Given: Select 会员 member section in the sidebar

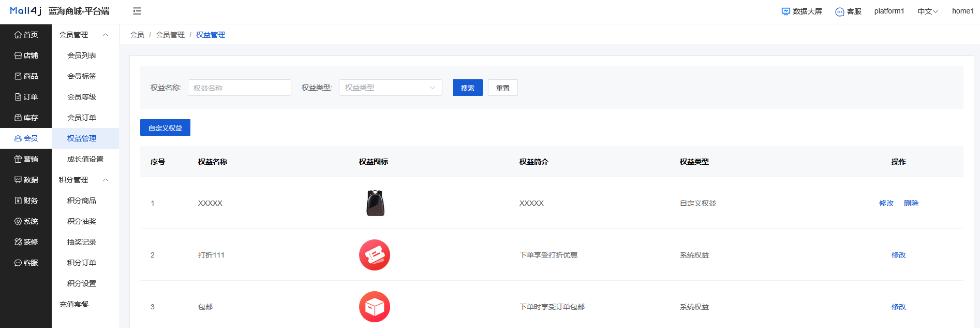Looking at the screenshot, I should pyautogui.click(x=26, y=138).
